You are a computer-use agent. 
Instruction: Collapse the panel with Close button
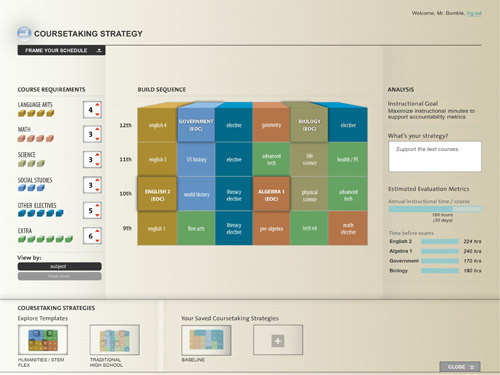pyautogui.click(x=460, y=367)
